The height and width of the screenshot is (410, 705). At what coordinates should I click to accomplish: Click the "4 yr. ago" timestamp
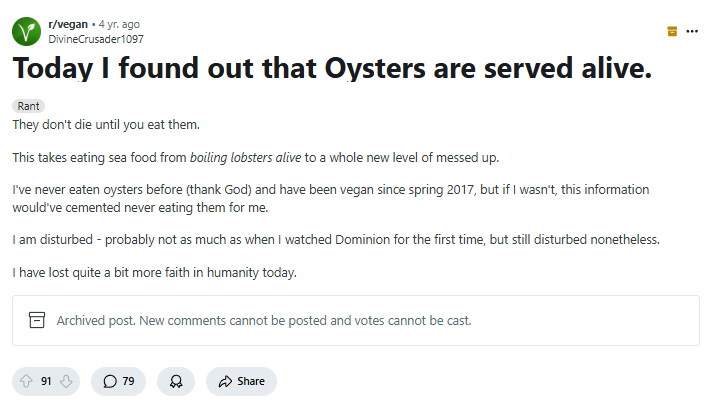(119, 23)
